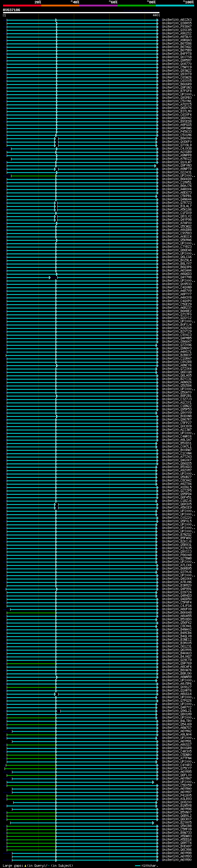
Task: Select hit label UniRef100_Q9SPB3
Action: point(177,98)
